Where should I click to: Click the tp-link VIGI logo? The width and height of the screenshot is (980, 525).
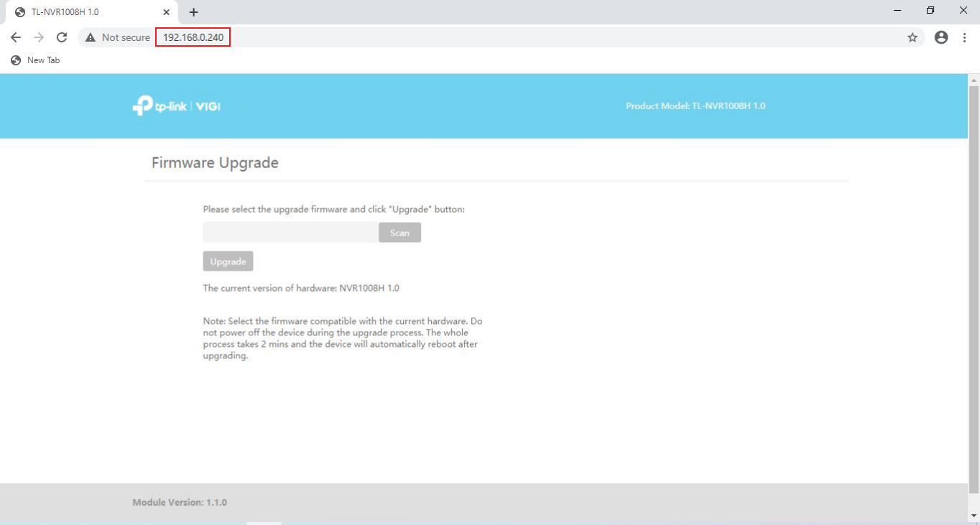[176, 106]
